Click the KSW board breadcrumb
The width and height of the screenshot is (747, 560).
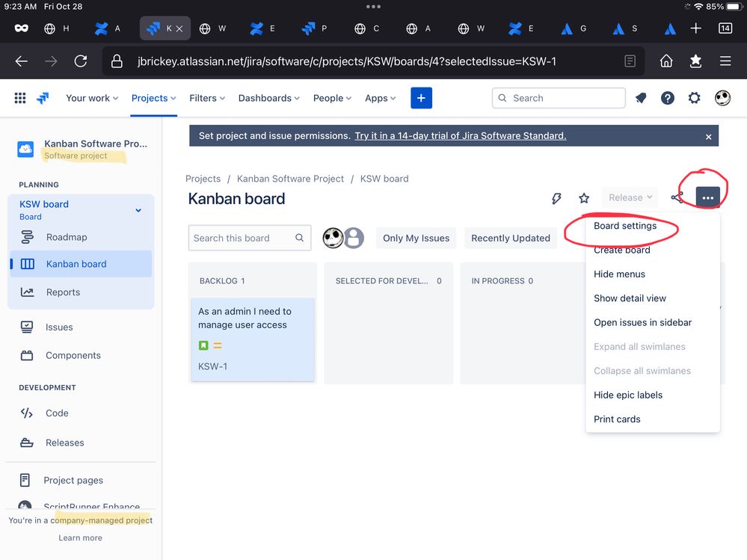(384, 179)
